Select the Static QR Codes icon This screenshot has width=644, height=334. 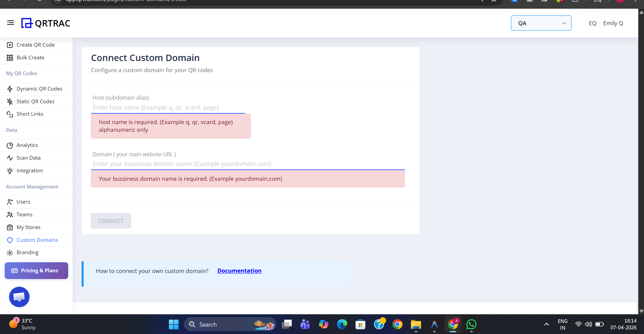(x=10, y=101)
